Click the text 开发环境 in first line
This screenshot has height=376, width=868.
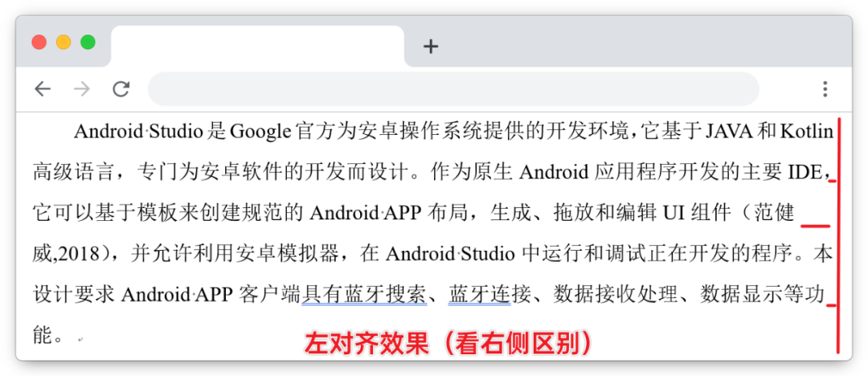click(x=588, y=132)
